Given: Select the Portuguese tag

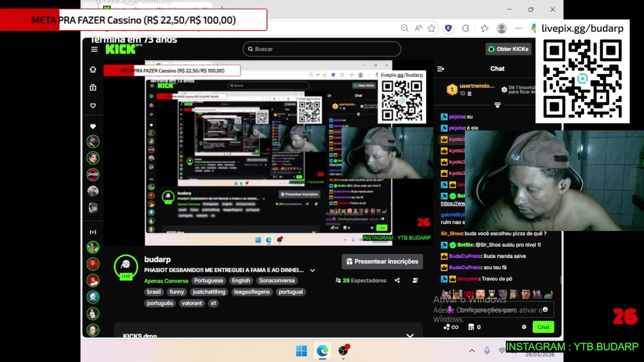Looking at the screenshot, I should (x=208, y=281).
